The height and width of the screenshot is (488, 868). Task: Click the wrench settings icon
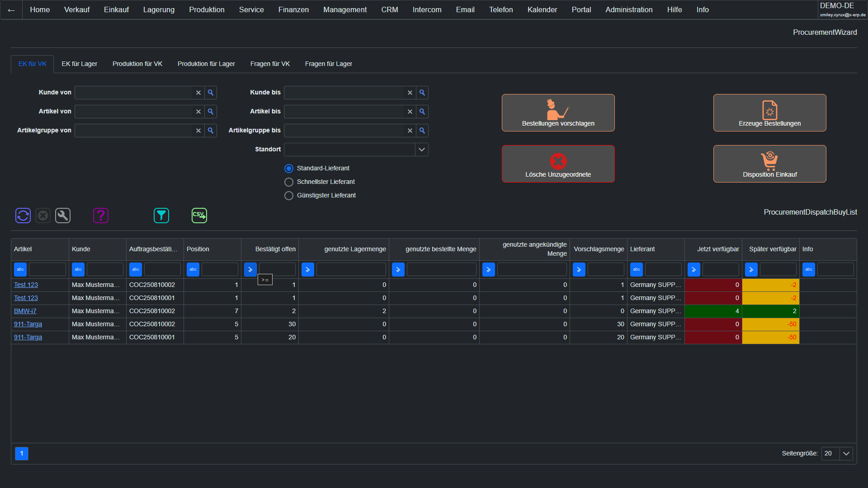(63, 216)
